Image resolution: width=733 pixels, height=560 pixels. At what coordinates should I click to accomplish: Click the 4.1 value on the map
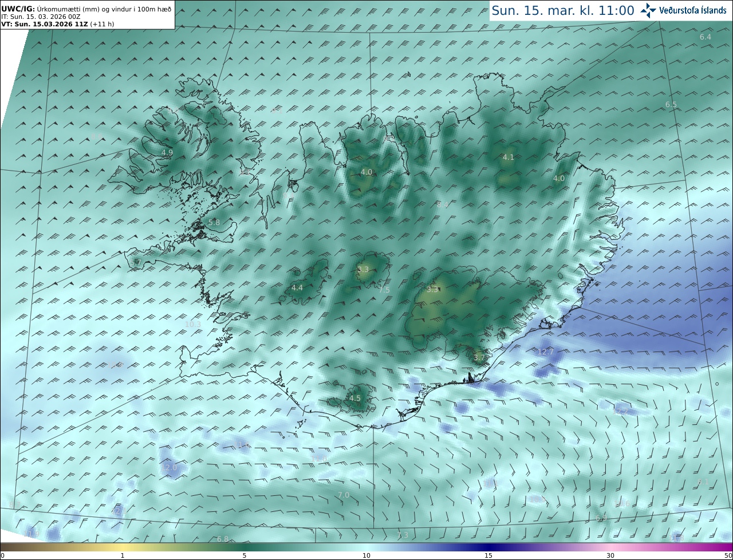[x=509, y=157]
